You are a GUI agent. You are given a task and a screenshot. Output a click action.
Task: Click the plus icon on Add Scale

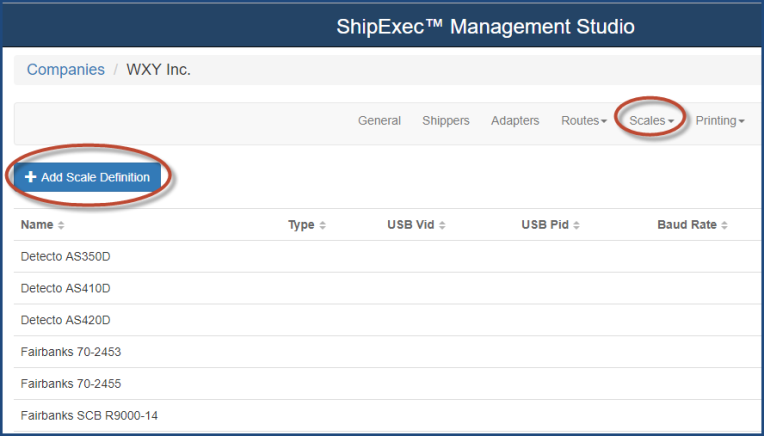pos(30,177)
